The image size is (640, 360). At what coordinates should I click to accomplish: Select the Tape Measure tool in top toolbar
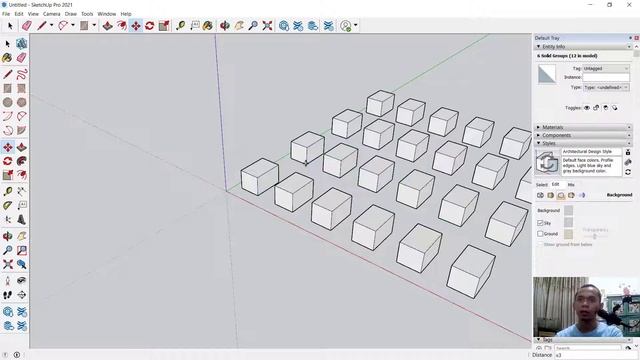pyautogui.click(x=180, y=26)
